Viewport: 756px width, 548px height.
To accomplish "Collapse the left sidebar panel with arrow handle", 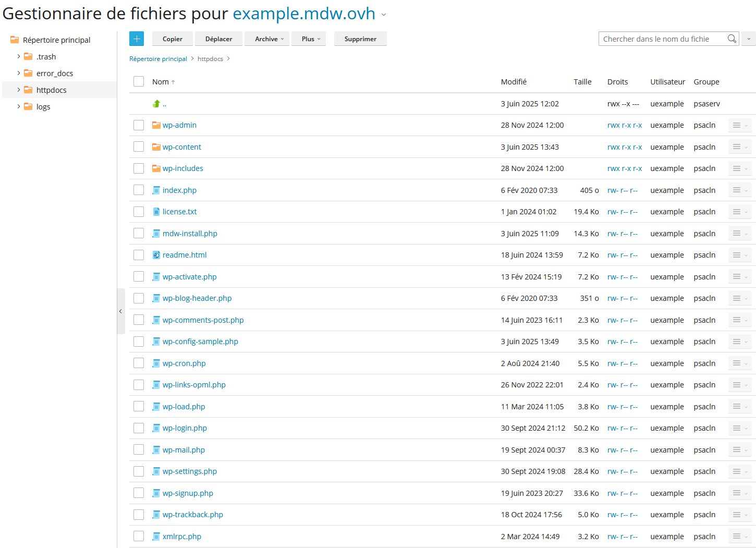I will tap(120, 311).
